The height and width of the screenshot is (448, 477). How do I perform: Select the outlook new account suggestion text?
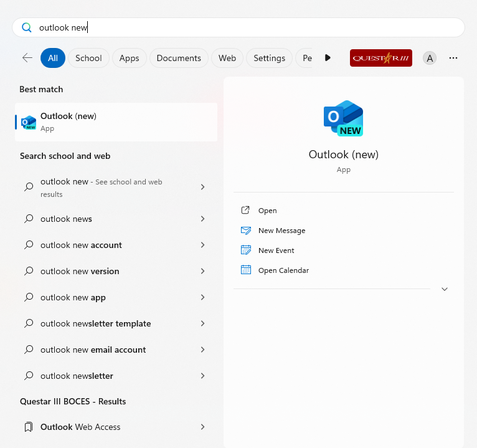pyautogui.click(x=81, y=245)
